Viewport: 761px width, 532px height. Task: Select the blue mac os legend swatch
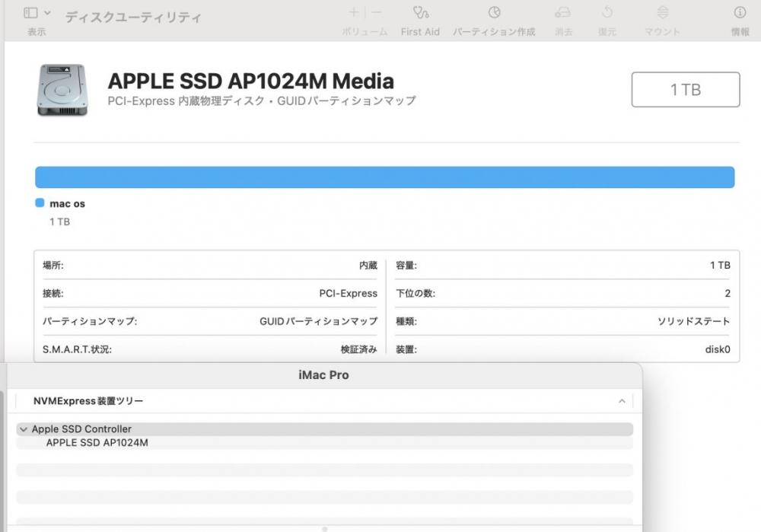coord(40,203)
